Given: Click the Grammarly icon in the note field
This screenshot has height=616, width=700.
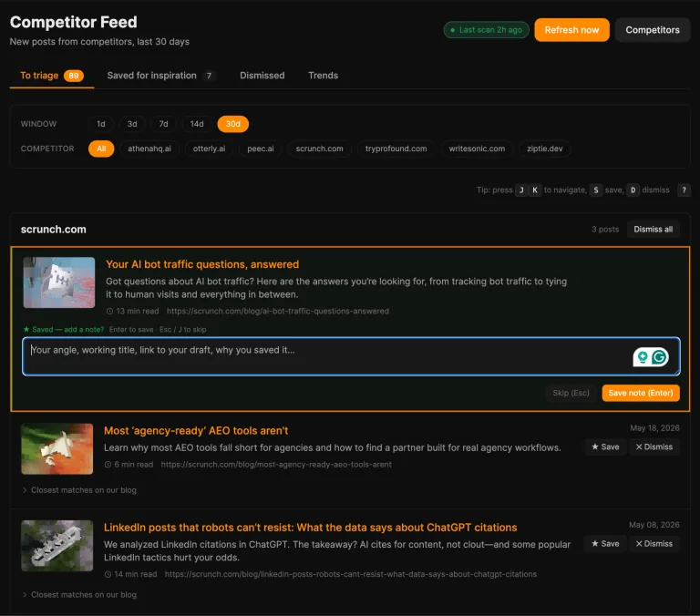Looking at the screenshot, I should (659, 357).
